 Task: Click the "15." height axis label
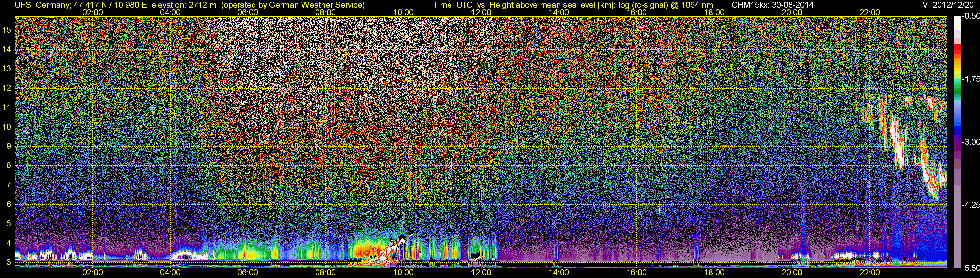8,30
